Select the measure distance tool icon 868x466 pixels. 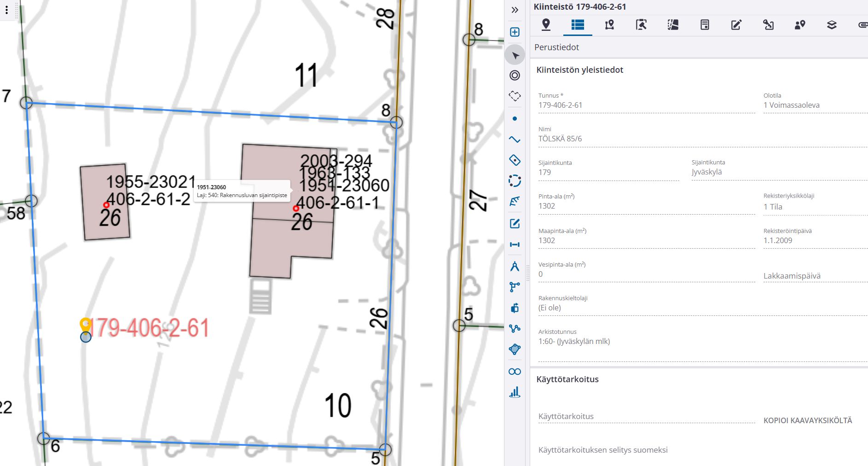[515, 245]
